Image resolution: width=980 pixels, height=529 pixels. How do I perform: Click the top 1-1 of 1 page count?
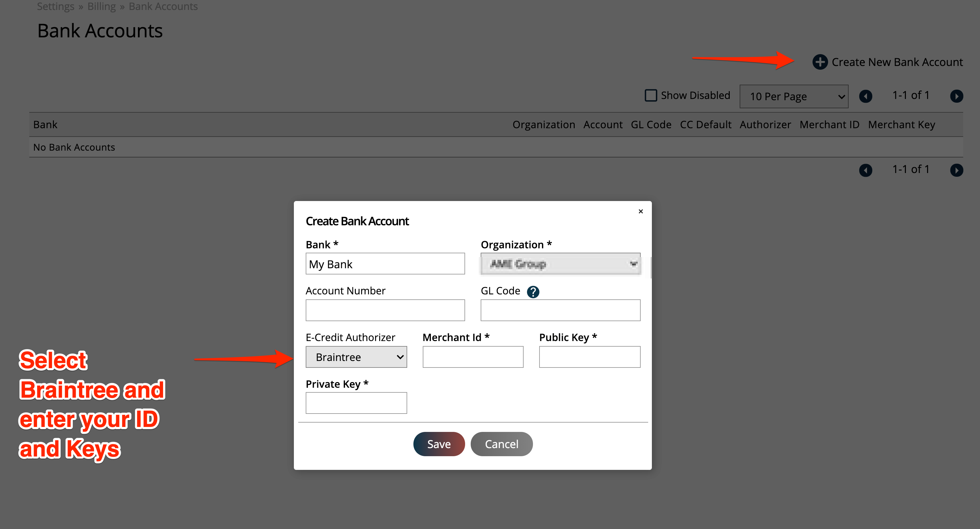click(x=911, y=95)
